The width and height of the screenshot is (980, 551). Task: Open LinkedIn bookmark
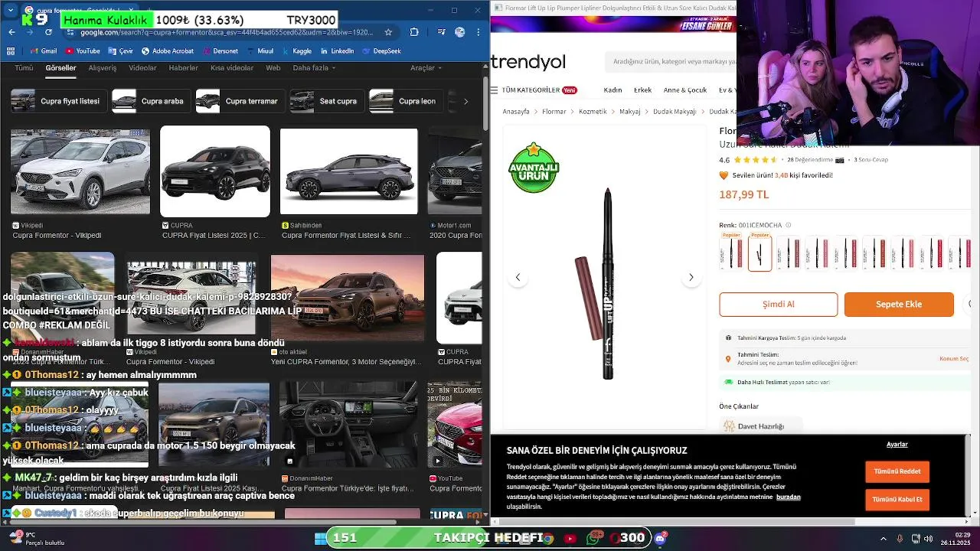click(x=337, y=51)
